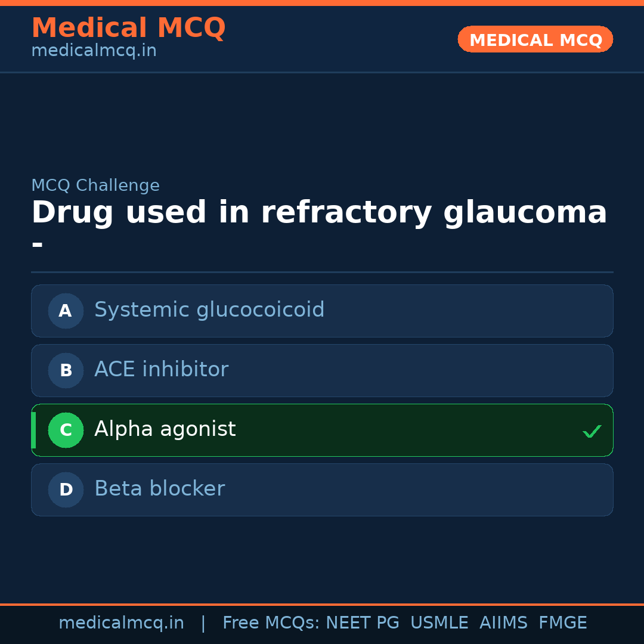Image resolution: width=644 pixels, height=644 pixels.
Task: Click FMGE in the footer
Action: pyautogui.click(x=562, y=623)
